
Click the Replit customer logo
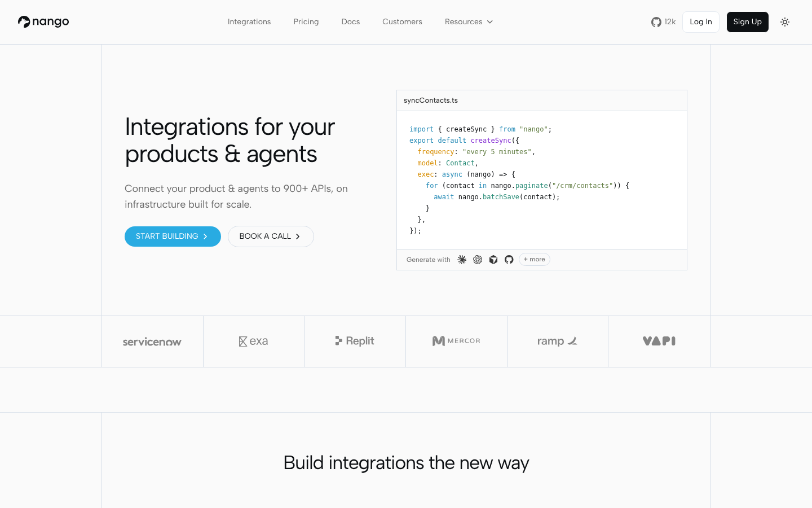(355, 341)
